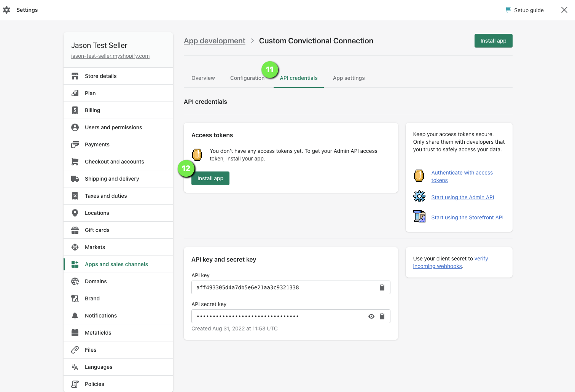This screenshot has width=575, height=392.
Task: Open Taxes and duties settings
Action: tap(118, 196)
